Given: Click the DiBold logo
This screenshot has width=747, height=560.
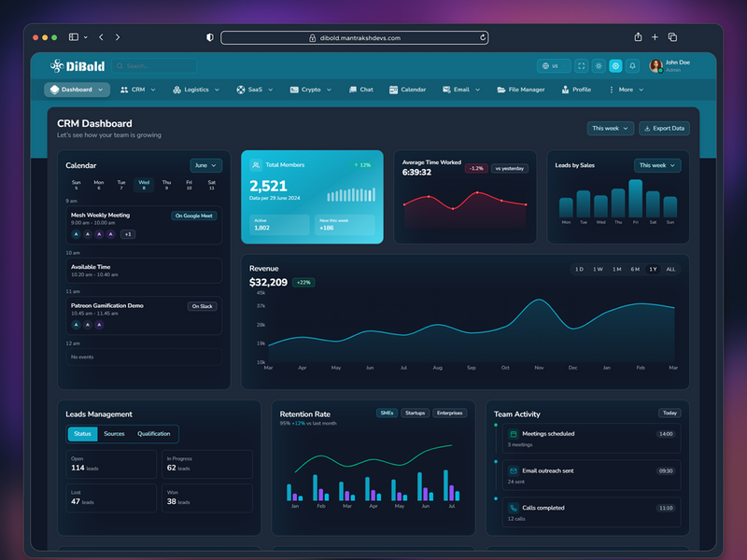Looking at the screenshot, I should 78,65.
